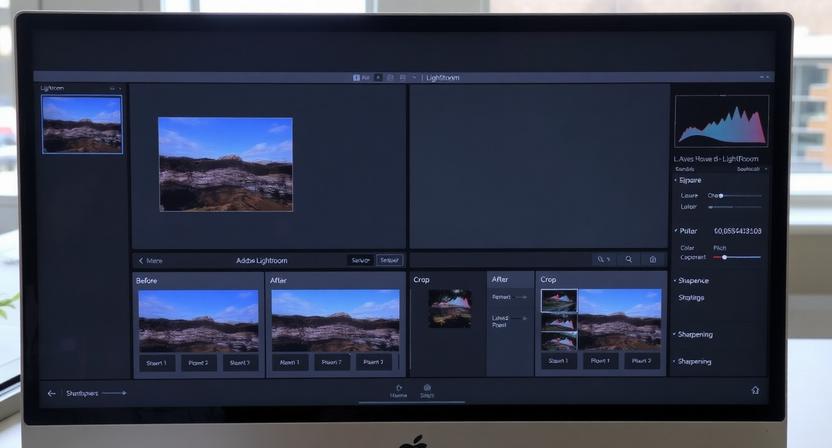Screen dimensions: 832x448
Task: Click the second button under the After image
Action: click(332, 362)
